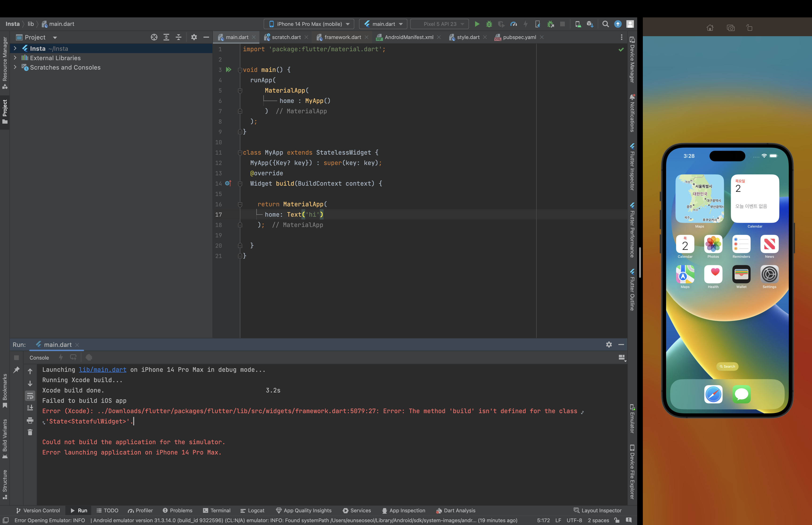812x525 pixels.
Task: Toggle the pin tab icon in Run panel
Action: pyautogui.click(x=16, y=370)
